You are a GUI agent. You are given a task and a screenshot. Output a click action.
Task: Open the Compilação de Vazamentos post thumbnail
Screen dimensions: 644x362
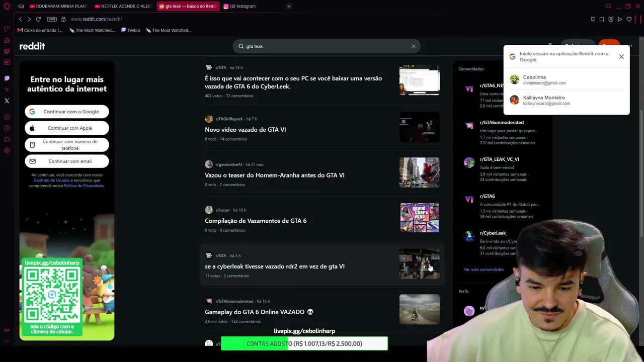tap(420, 218)
